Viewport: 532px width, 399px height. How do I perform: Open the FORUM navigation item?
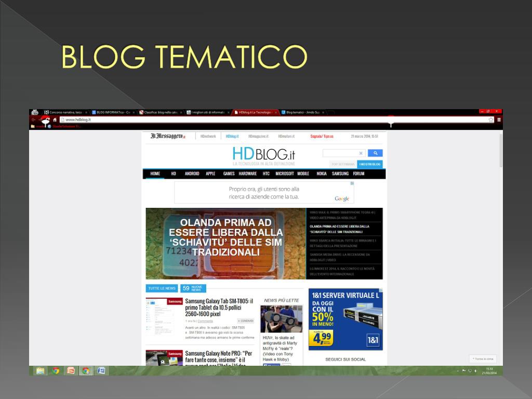point(358,174)
